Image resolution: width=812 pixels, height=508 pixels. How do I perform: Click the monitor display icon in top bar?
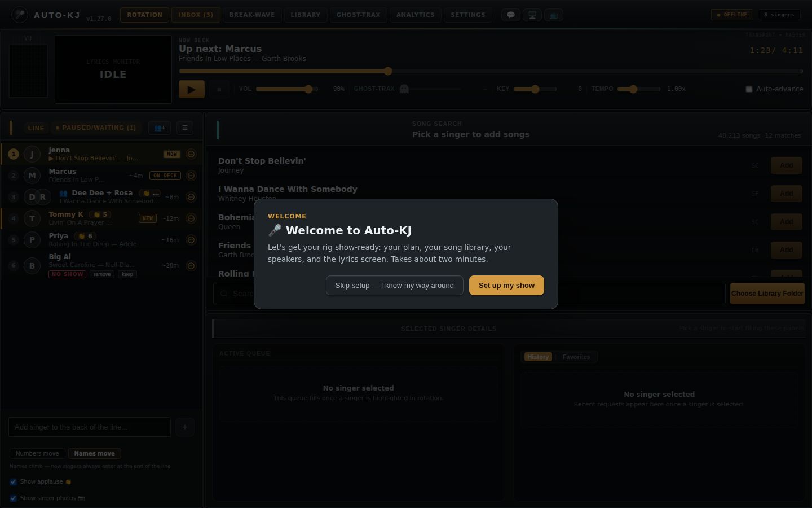pos(532,15)
